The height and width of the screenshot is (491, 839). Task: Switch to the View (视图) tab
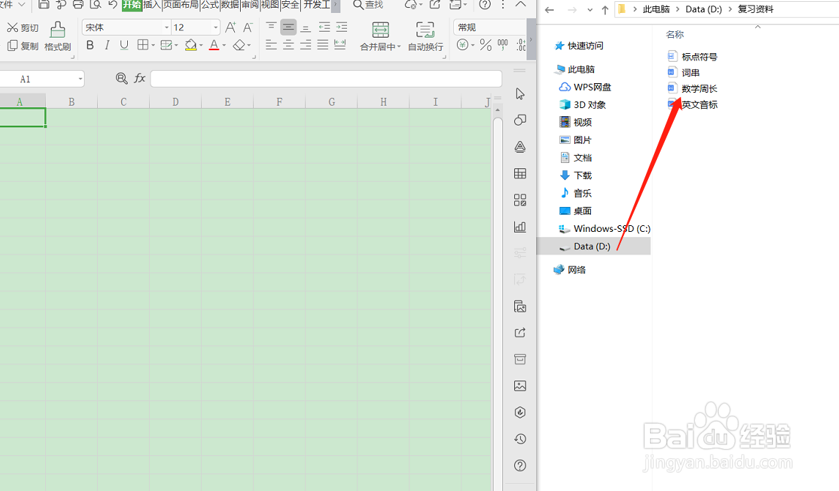click(270, 5)
